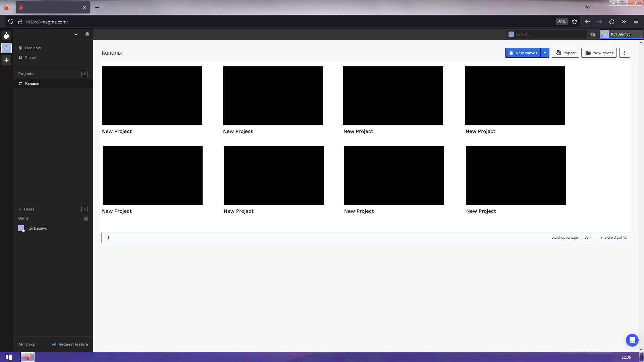This screenshot has width=644, height=362.
Task: Collapse the Users section chevron
Action: click(x=20, y=209)
